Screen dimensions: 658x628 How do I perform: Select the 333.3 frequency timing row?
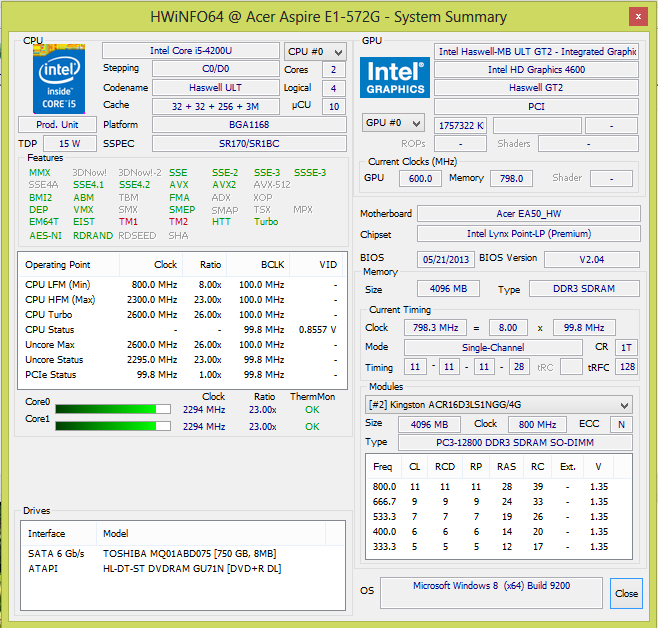pos(499,547)
